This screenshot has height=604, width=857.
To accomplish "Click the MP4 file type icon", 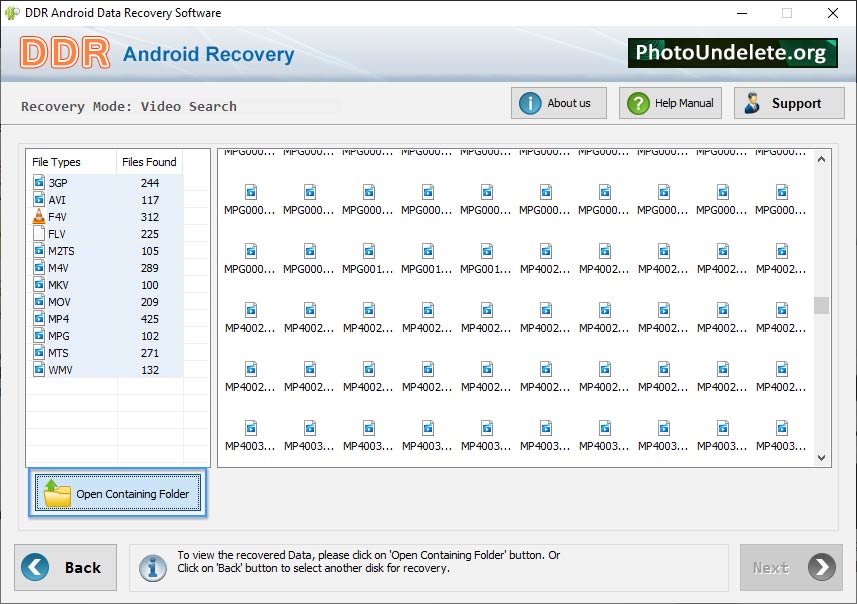I will (x=39, y=318).
